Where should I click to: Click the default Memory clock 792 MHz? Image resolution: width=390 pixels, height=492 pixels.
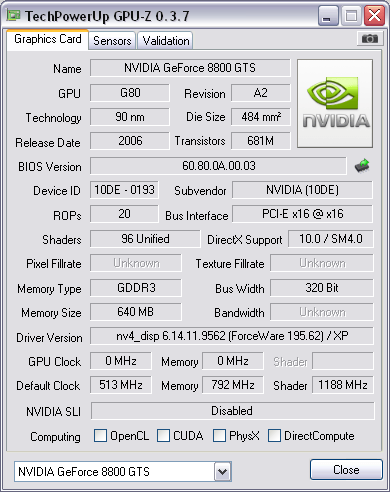tap(233, 385)
